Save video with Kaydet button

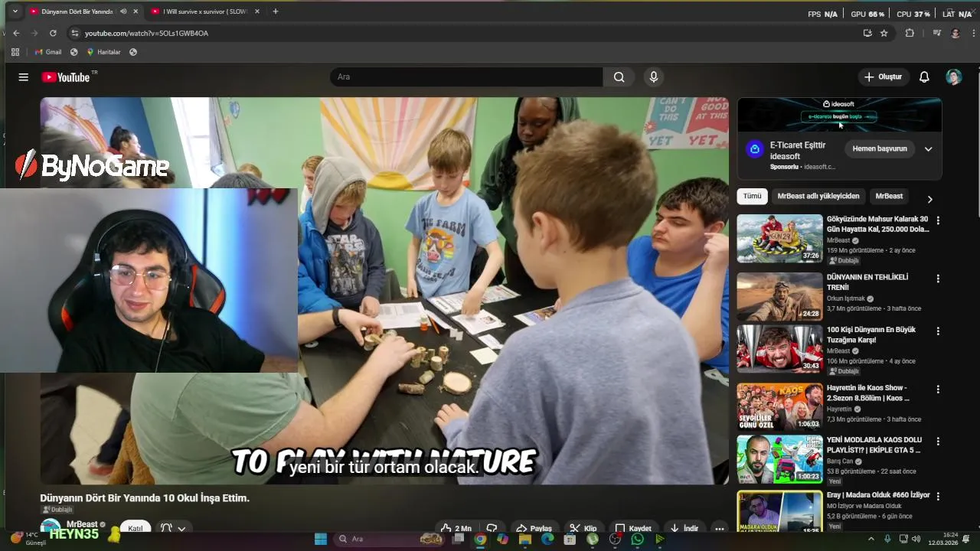pyautogui.click(x=633, y=528)
